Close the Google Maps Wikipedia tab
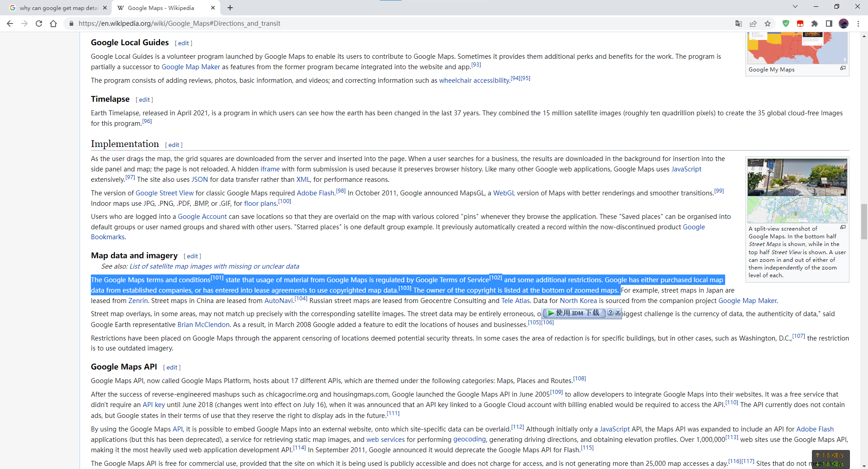The width and height of the screenshot is (868, 469). (213, 8)
